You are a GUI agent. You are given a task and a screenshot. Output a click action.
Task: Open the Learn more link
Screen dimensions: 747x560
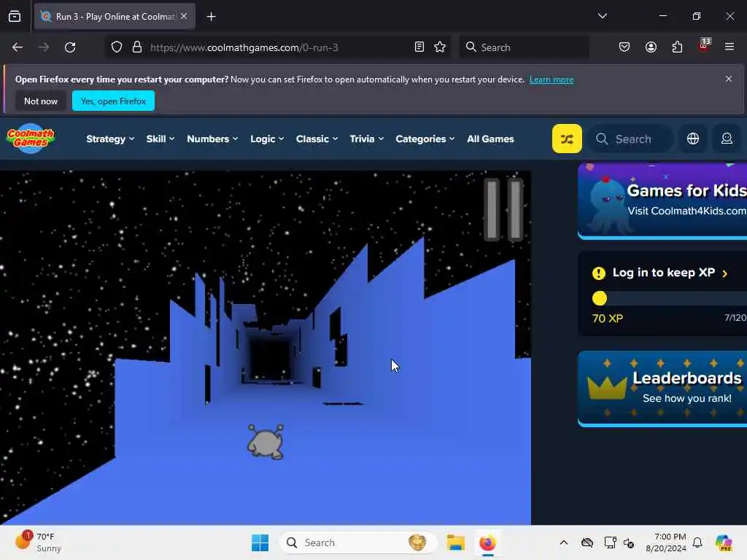(x=551, y=79)
